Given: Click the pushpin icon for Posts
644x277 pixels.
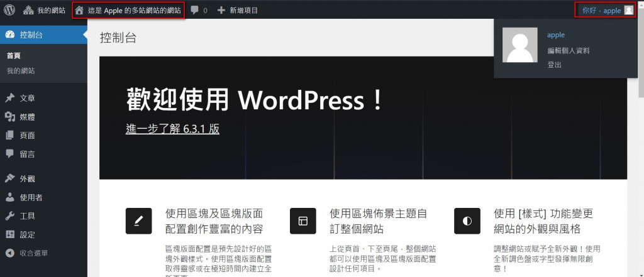Looking at the screenshot, I should tap(10, 98).
